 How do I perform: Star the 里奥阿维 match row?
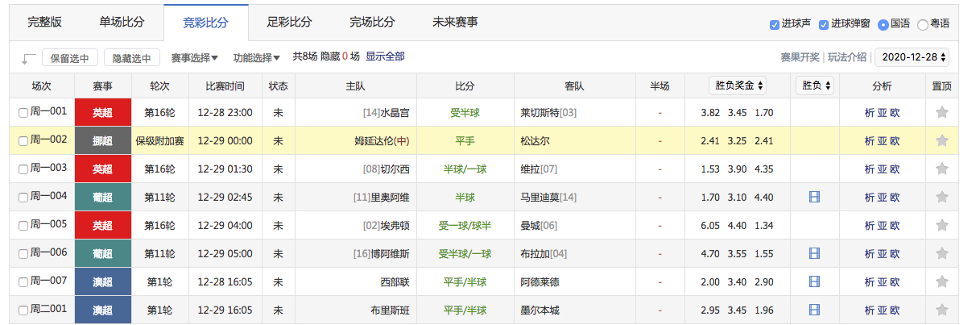tap(942, 198)
